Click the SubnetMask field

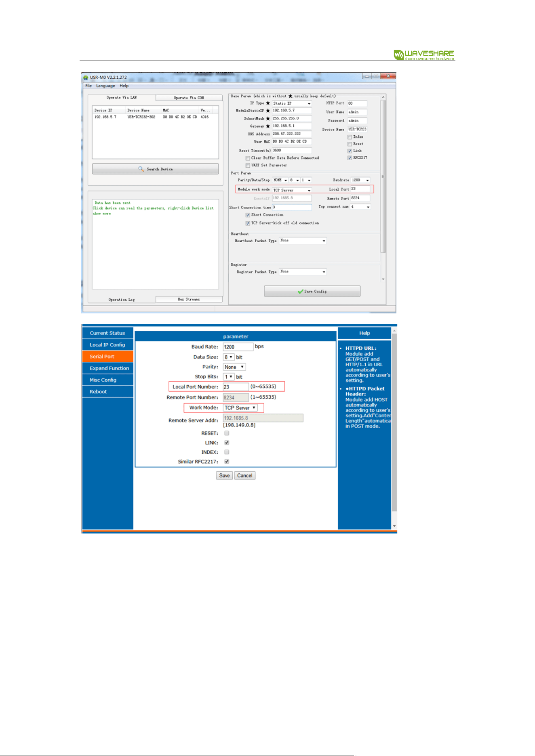(x=292, y=118)
